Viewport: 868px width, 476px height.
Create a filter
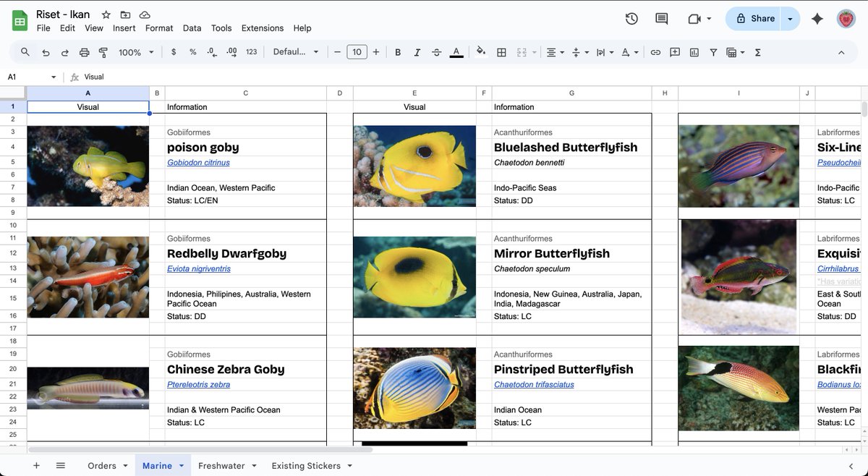click(713, 52)
